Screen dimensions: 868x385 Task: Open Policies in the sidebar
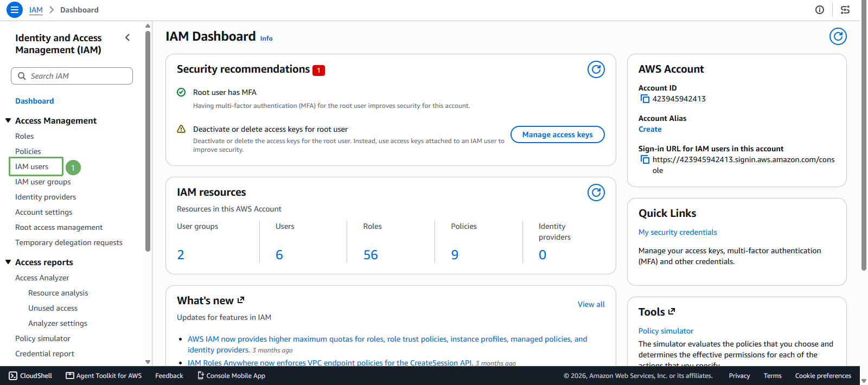(x=28, y=151)
